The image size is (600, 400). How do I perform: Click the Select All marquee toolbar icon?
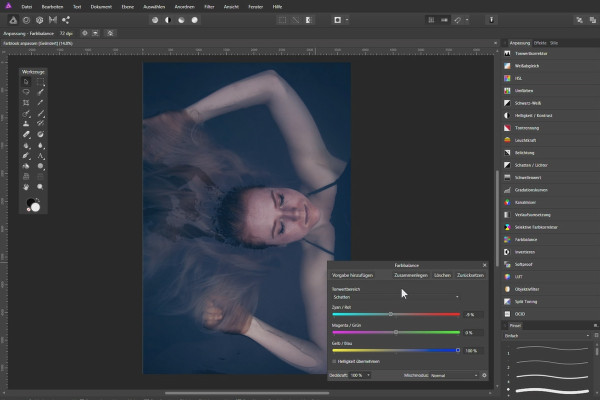[x=282, y=20]
